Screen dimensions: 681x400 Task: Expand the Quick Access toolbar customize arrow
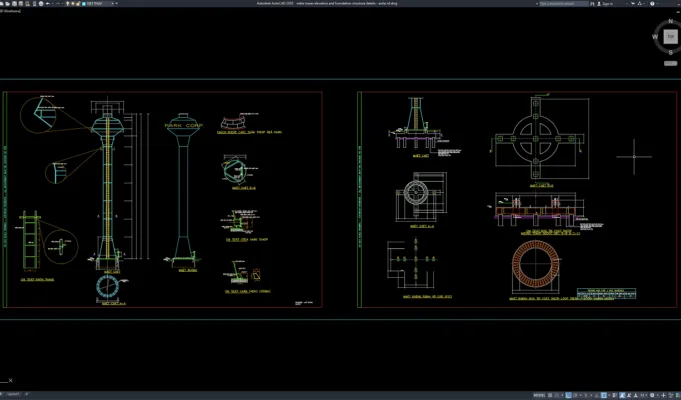(x=116, y=3)
